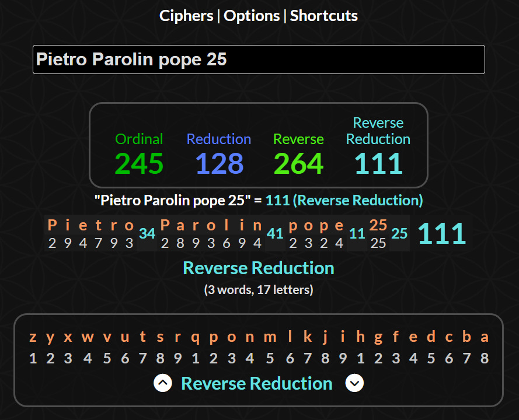
Task: Switch to previous cipher with up chevron
Action: tap(162, 383)
